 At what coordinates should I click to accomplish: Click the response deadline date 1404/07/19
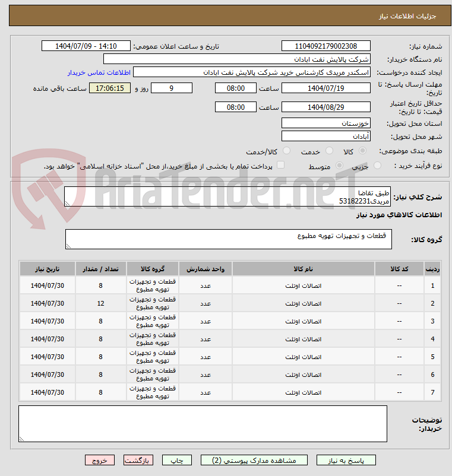326,88
